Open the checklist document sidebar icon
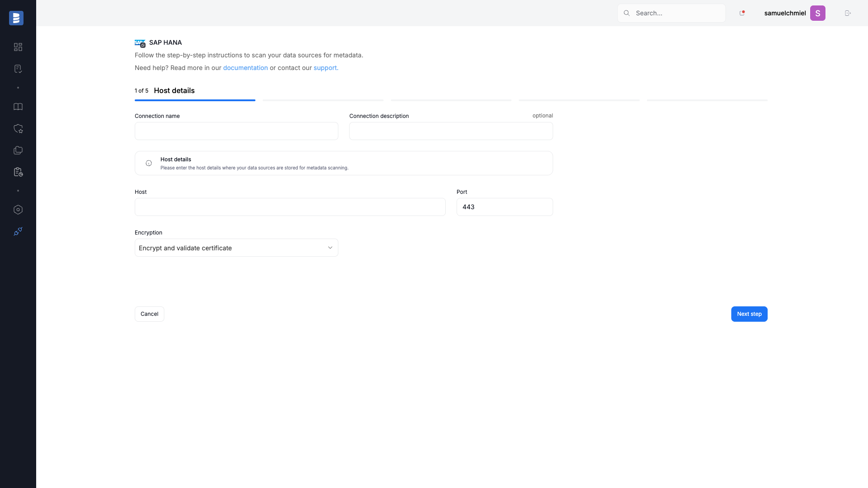This screenshot has height=488, width=868. click(x=18, y=69)
